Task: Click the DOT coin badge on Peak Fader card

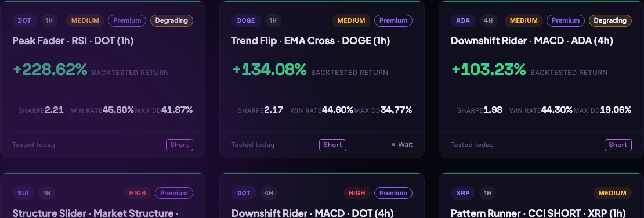Action: [24, 20]
